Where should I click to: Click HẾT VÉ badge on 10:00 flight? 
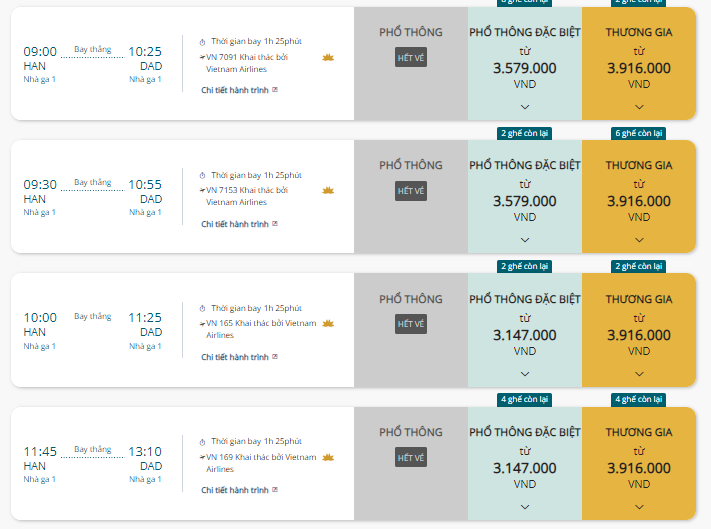click(411, 324)
